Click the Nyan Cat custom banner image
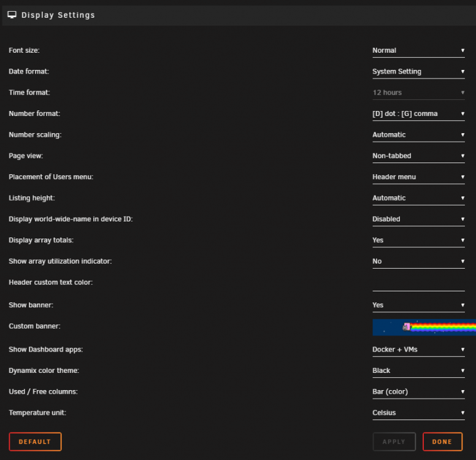This screenshot has height=460, width=476. (x=424, y=327)
